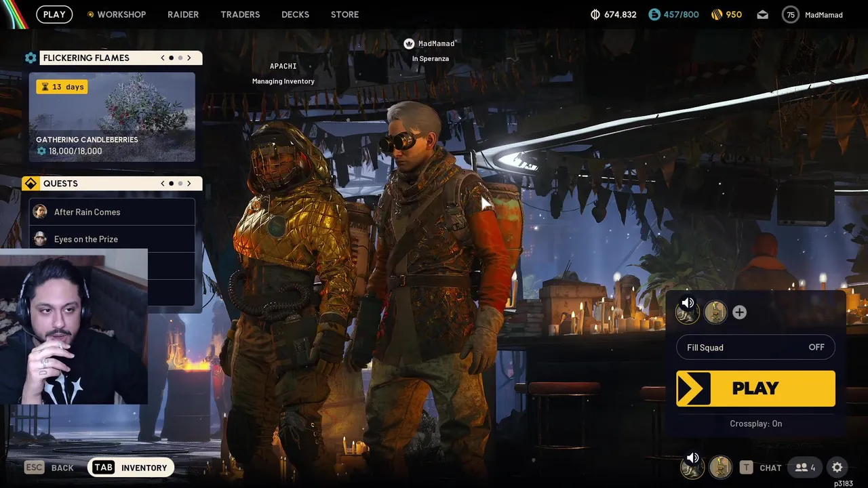This screenshot has height=488, width=868.
Task: Open the level 75 player badge
Action: [791, 14]
